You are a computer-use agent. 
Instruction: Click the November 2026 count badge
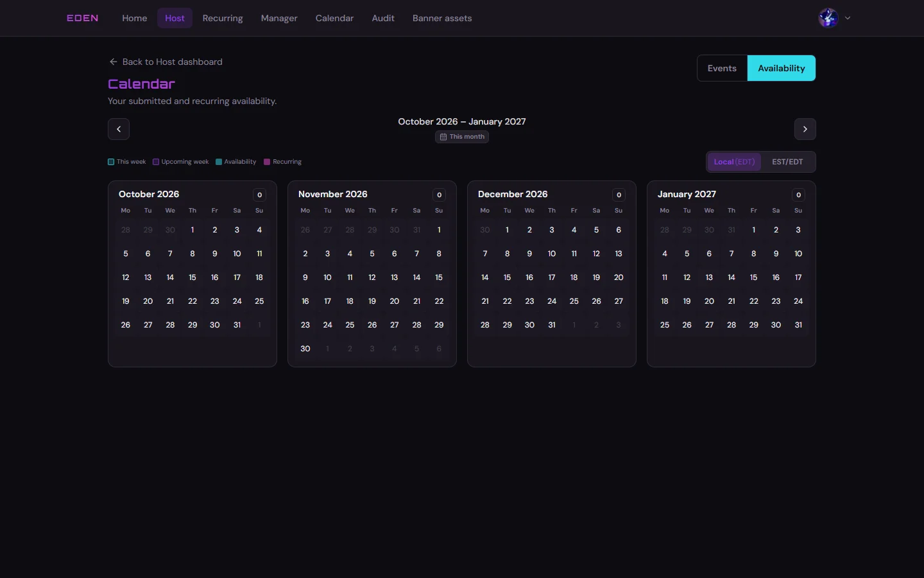(x=439, y=195)
